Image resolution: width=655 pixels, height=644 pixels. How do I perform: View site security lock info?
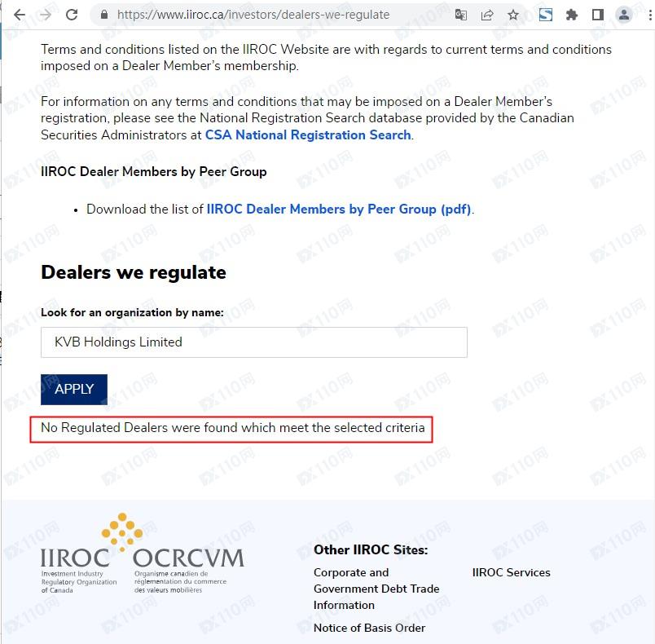tap(104, 15)
